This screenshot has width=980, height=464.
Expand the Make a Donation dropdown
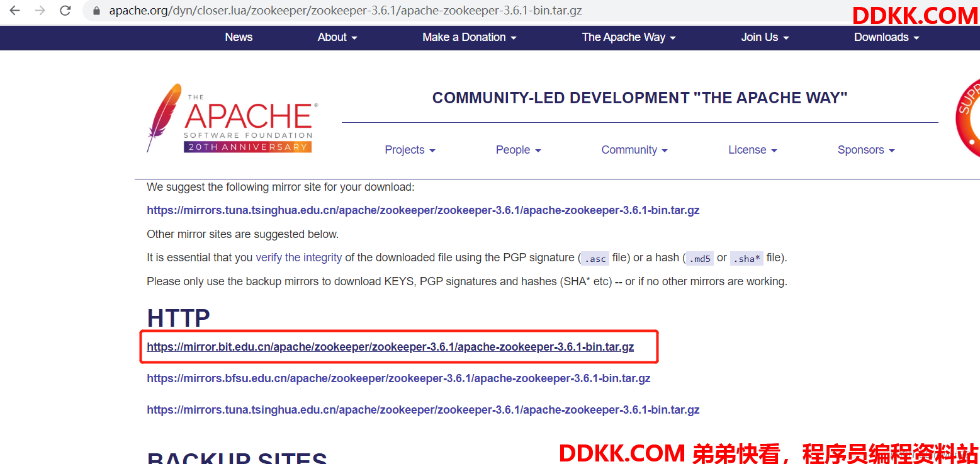(x=470, y=37)
